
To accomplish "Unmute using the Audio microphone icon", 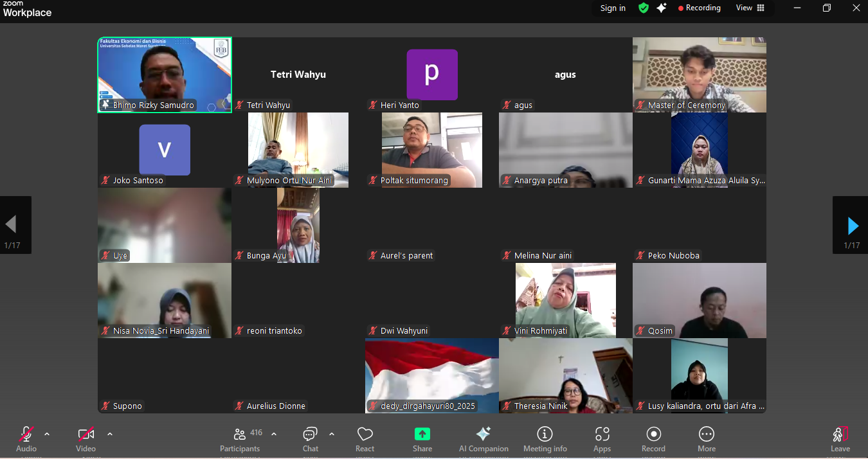I will [x=26, y=434].
